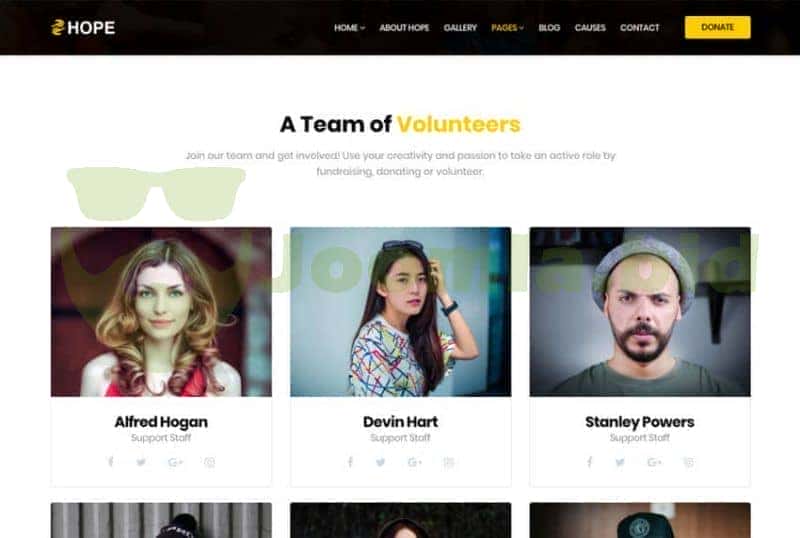Open Alfred Hogan's Instagram icon
Image resolution: width=800 pixels, height=538 pixels.
click(x=210, y=462)
